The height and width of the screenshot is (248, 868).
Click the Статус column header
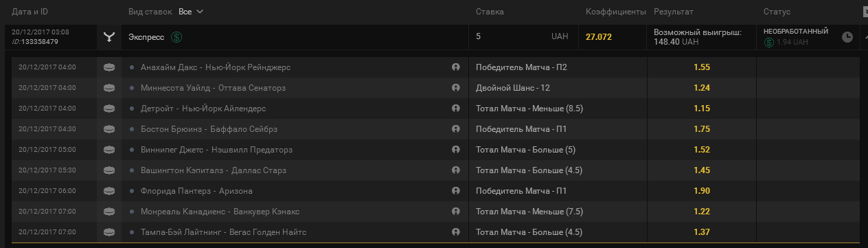777,12
